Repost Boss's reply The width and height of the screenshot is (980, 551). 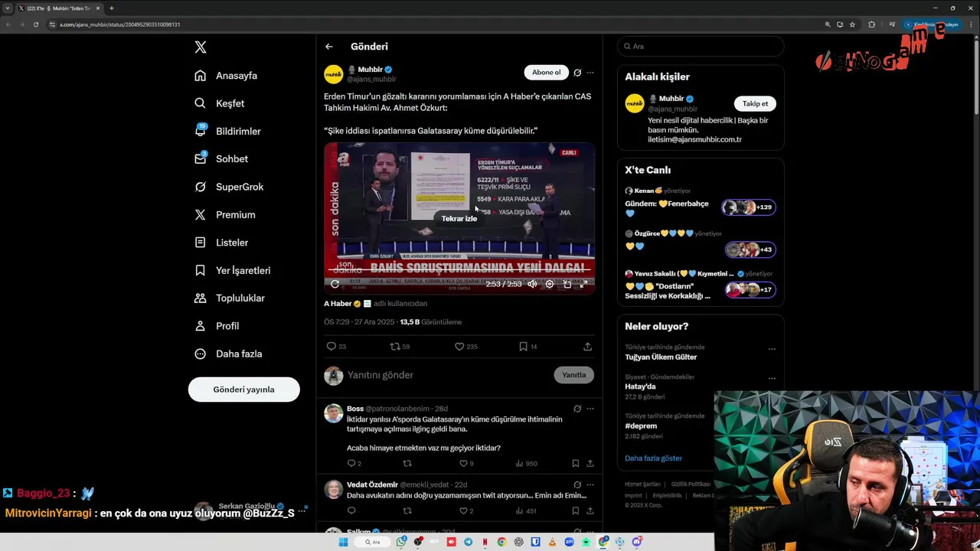click(x=407, y=464)
